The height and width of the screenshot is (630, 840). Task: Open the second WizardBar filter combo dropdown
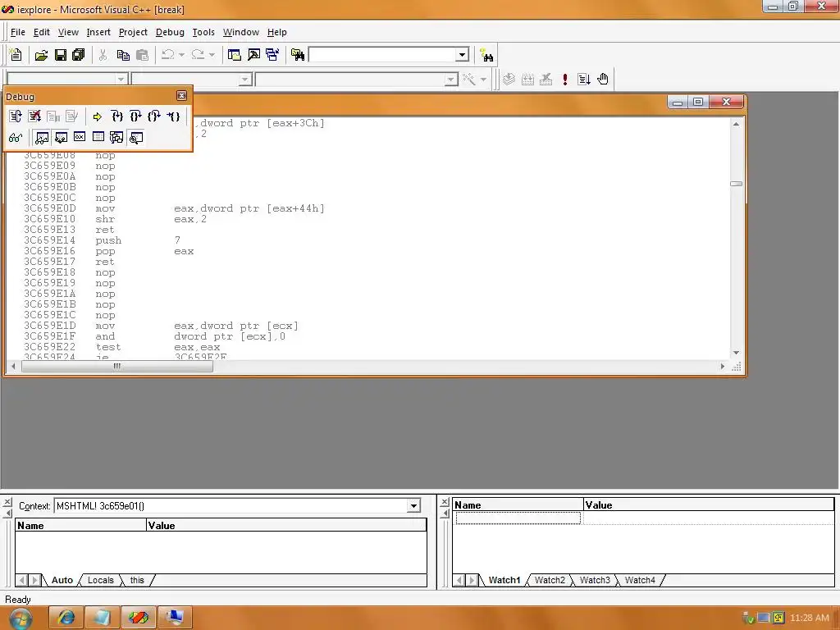[244, 80]
